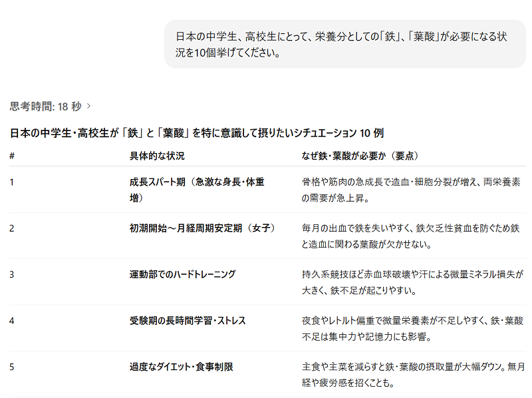Click the 過度なダイエット・食事制限 cell
This screenshot has width=532, height=398.
181,367
